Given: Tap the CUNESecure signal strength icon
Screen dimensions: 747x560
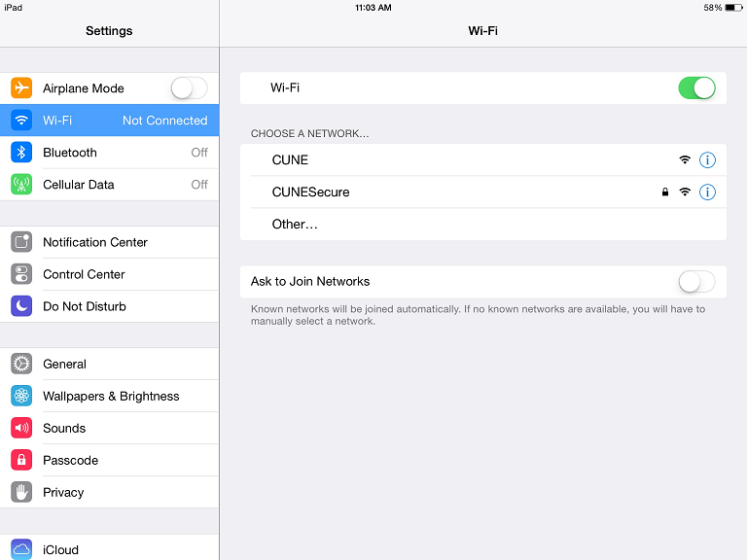Looking at the screenshot, I should (x=685, y=192).
